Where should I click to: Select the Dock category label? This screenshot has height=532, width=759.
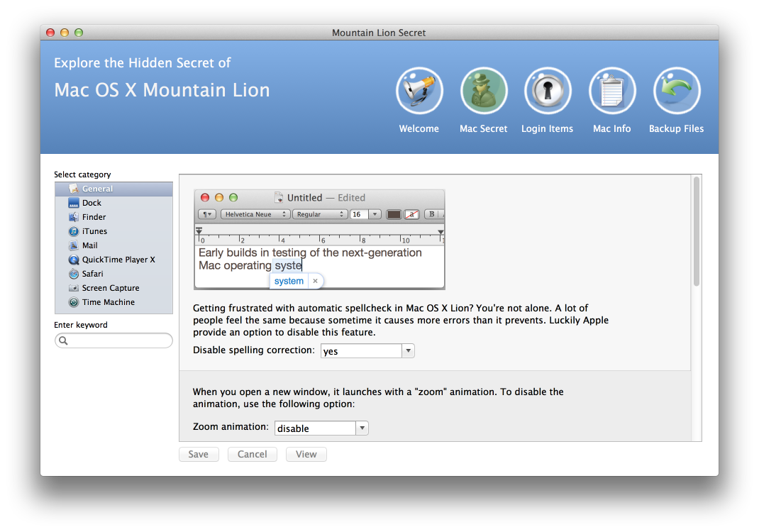point(92,203)
